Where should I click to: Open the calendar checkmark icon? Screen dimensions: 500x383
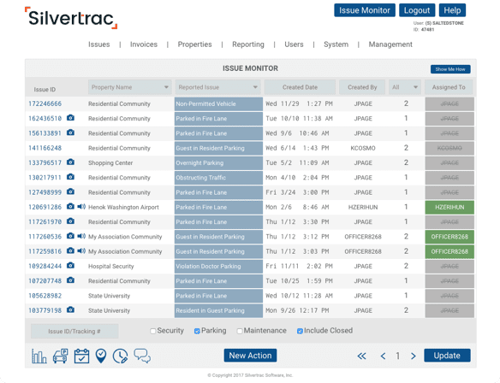(x=82, y=356)
